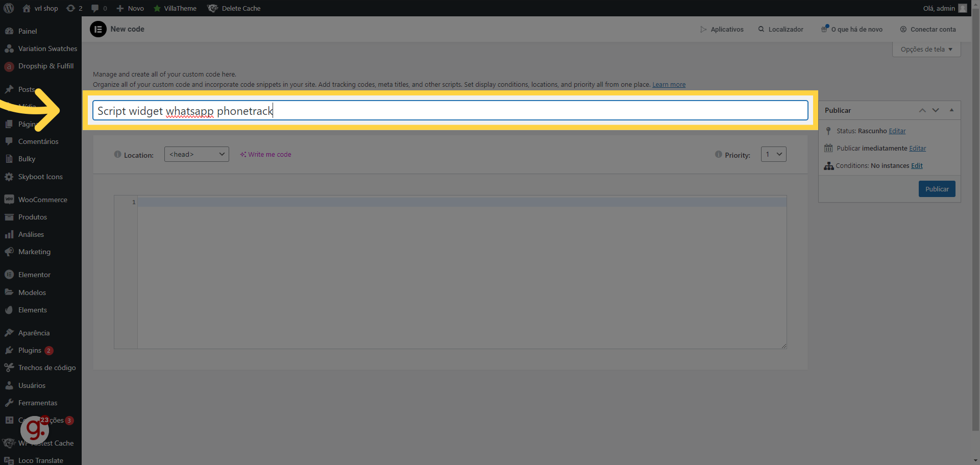980x465 pixels.
Task: Click Conectar conta
Action: (928, 29)
